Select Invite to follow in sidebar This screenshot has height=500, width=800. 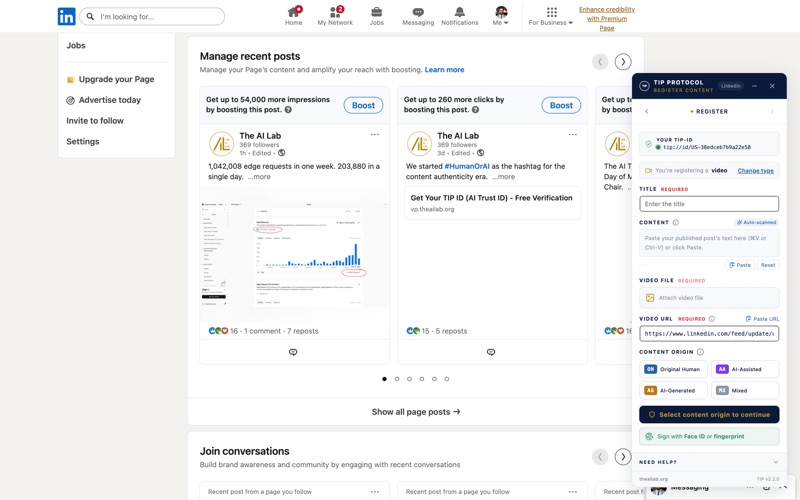pyautogui.click(x=95, y=121)
